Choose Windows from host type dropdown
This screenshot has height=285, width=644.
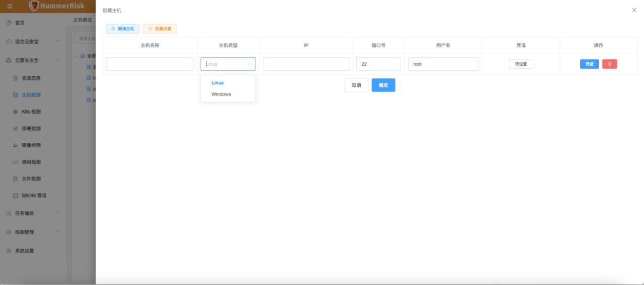pyautogui.click(x=221, y=94)
